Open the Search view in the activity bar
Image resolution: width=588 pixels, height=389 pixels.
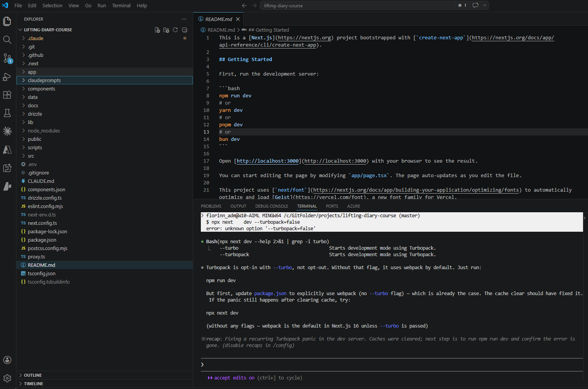pyautogui.click(x=7, y=39)
